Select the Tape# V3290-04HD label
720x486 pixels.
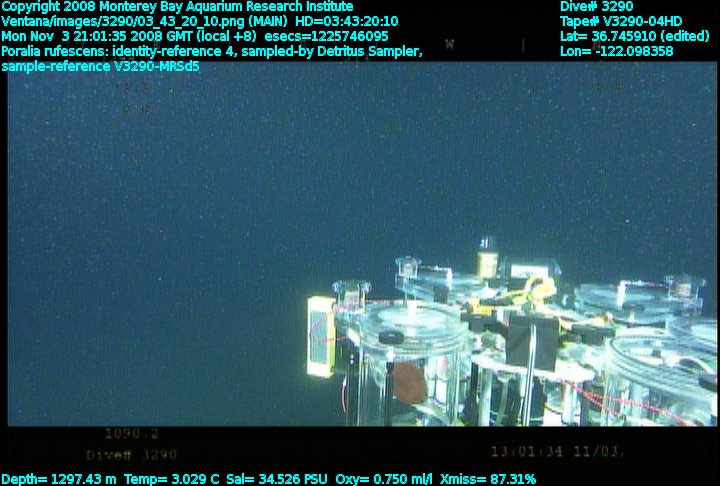tap(621, 22)
